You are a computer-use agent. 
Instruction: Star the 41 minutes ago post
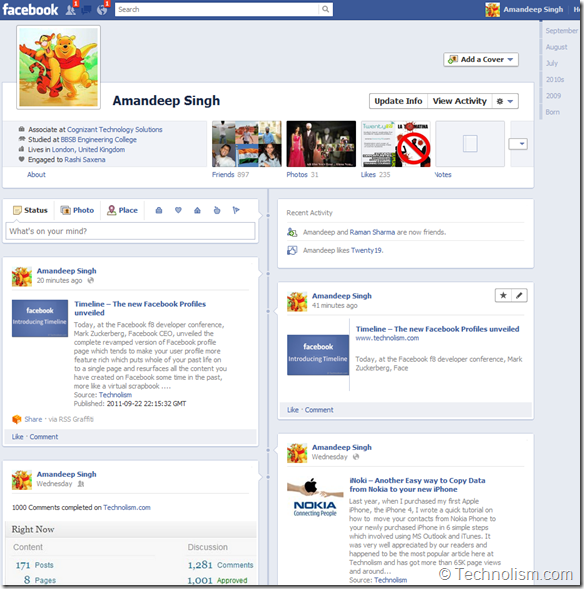503,295
